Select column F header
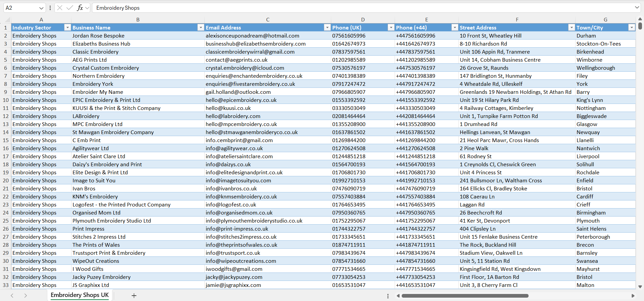The height and width of the screenshot is (301, 644). [x=517, y=19]
